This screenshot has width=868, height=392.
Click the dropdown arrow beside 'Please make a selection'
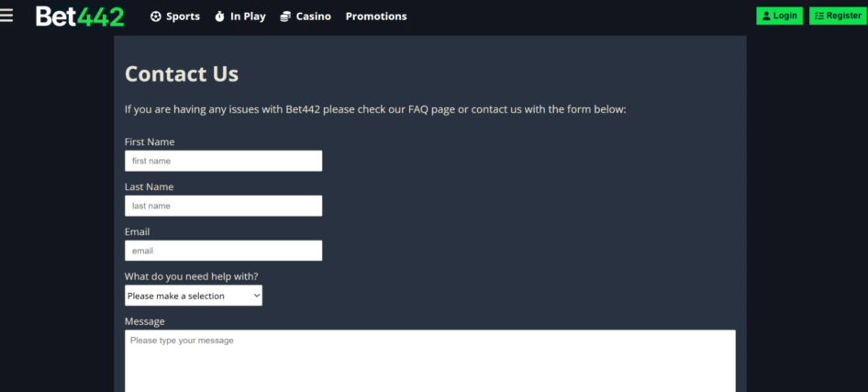pyautogui.click(x=256, y=296)
